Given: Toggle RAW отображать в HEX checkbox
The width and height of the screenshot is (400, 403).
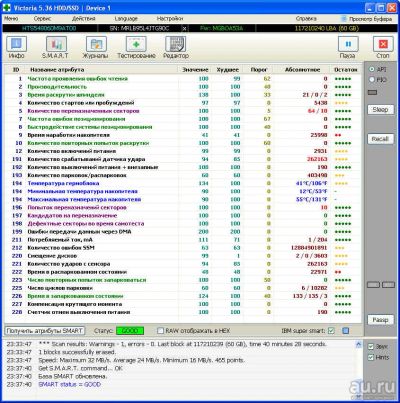Looking at the screenshot, I should point(160,331).
